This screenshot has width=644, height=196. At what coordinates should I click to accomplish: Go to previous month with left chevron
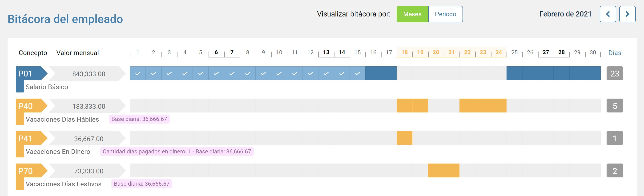pos(608,14)
